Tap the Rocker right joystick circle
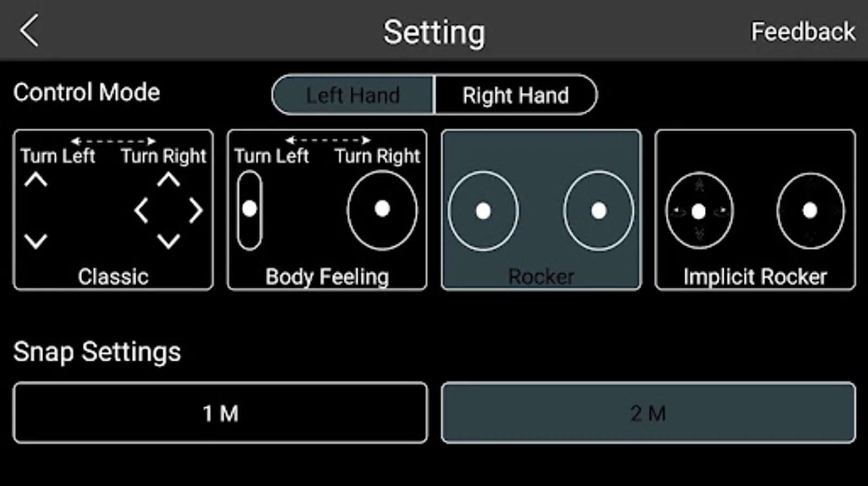Viewport: 868px width, 486px height. tap(598, 211)
